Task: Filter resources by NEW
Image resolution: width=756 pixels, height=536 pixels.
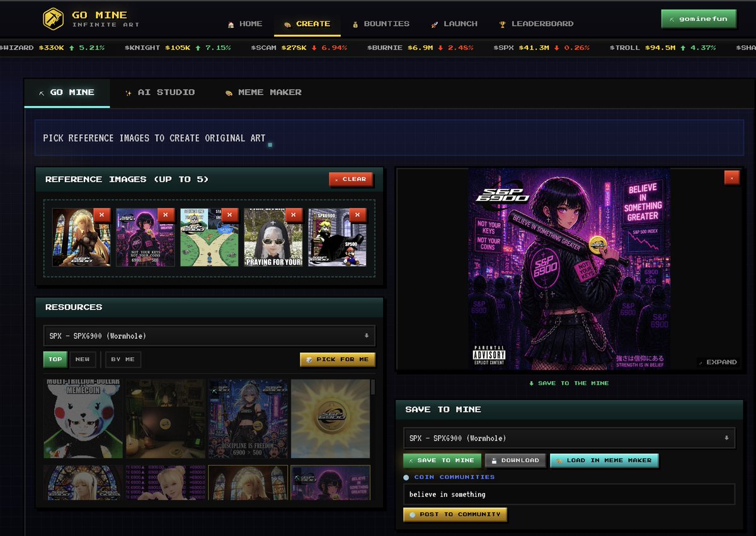Action: (x=83, y=360)
